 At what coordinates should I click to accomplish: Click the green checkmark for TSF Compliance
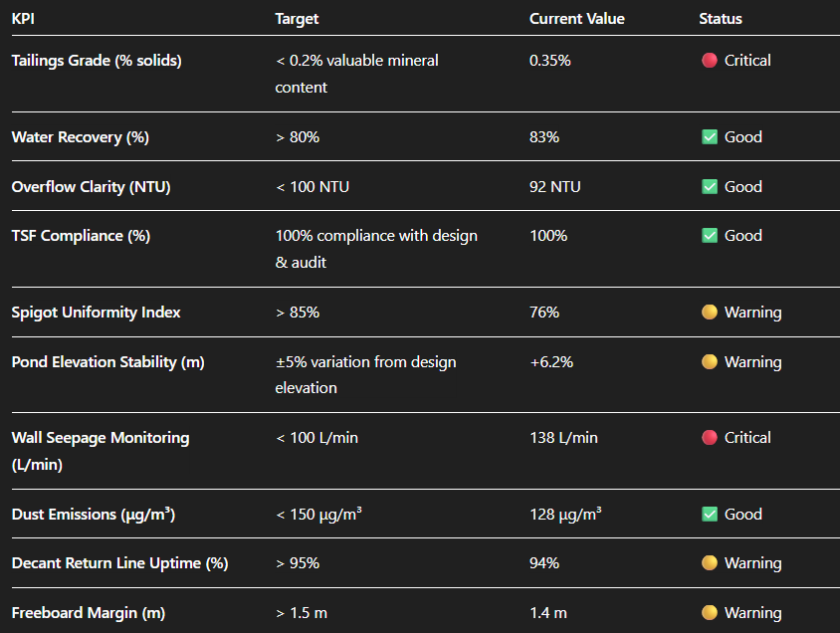(710, 236)
